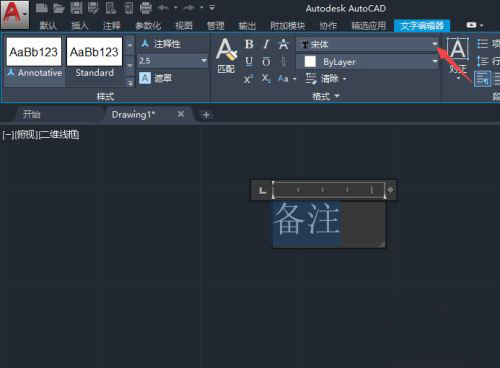This screenshot has height=368, width=500.
Task: Expand the full text style gallery
Action: [x=130, y=83]
